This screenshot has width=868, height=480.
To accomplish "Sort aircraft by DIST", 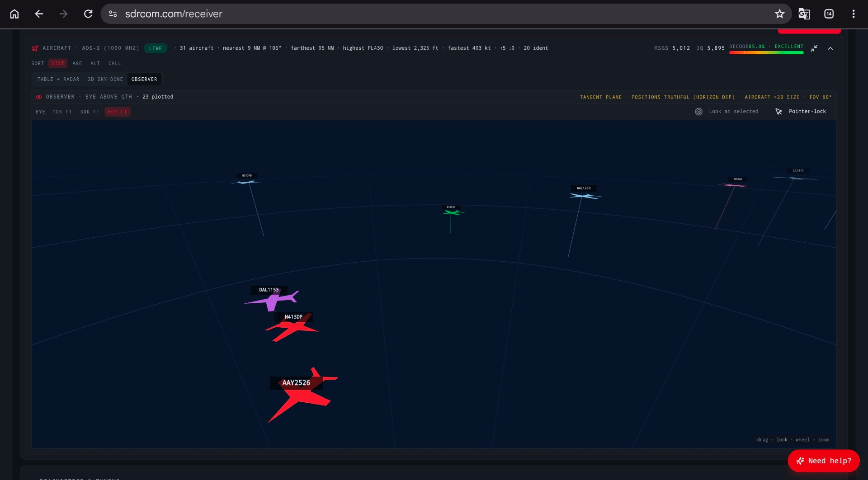I will [x=58, y=64].
